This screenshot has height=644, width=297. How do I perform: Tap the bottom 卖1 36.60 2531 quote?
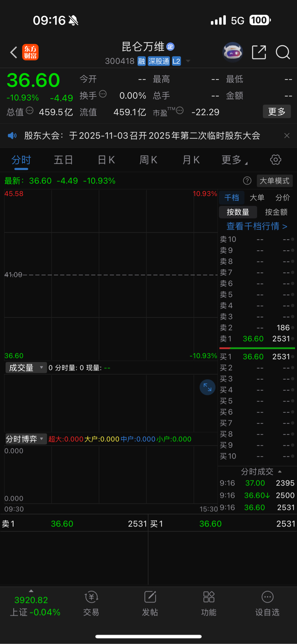click(74, 524)
